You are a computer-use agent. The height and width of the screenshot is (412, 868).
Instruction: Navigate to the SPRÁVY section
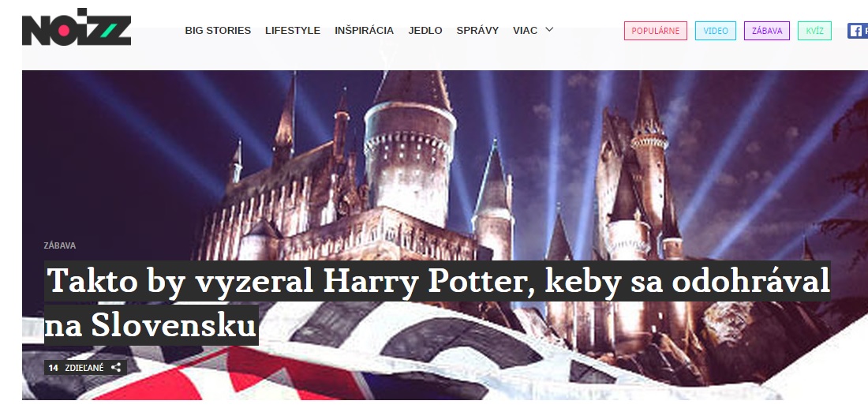[x=477, y=31]
